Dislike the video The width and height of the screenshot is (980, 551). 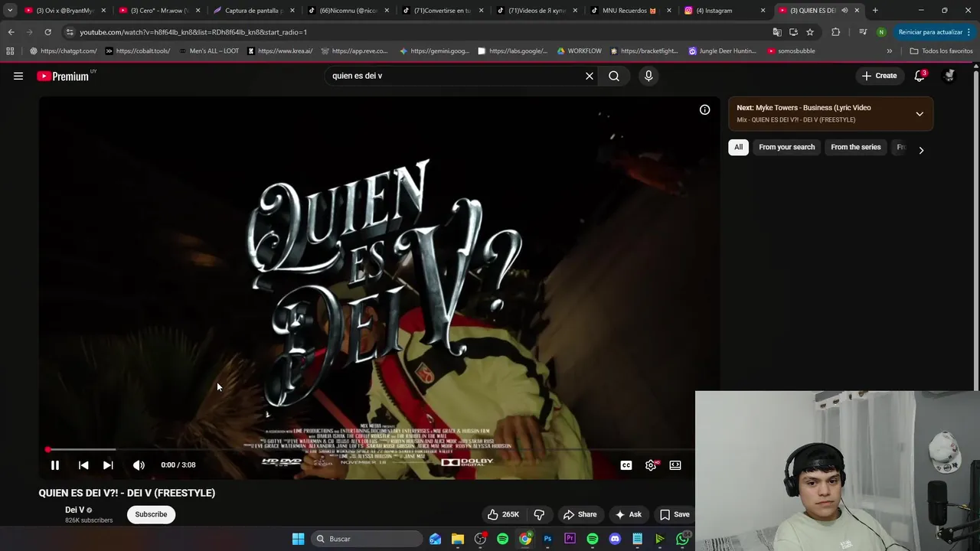[x=539, y=514]
